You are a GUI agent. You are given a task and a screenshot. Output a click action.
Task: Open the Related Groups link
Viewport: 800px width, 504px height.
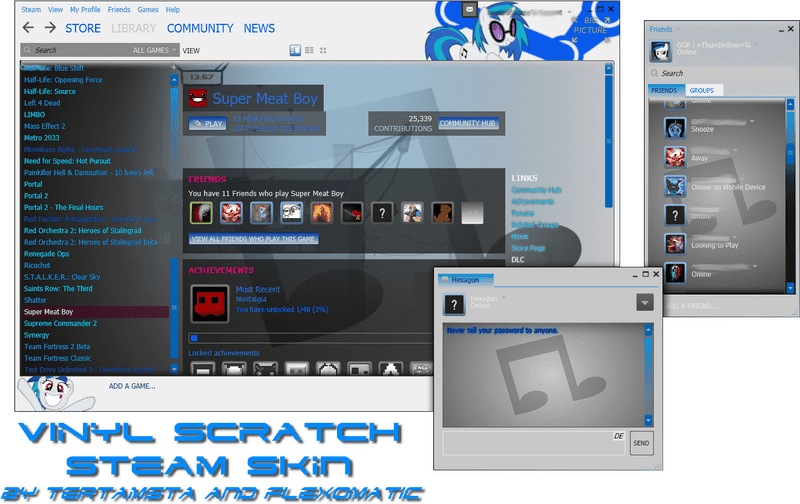pyautogui.click(x=535, y=224)
